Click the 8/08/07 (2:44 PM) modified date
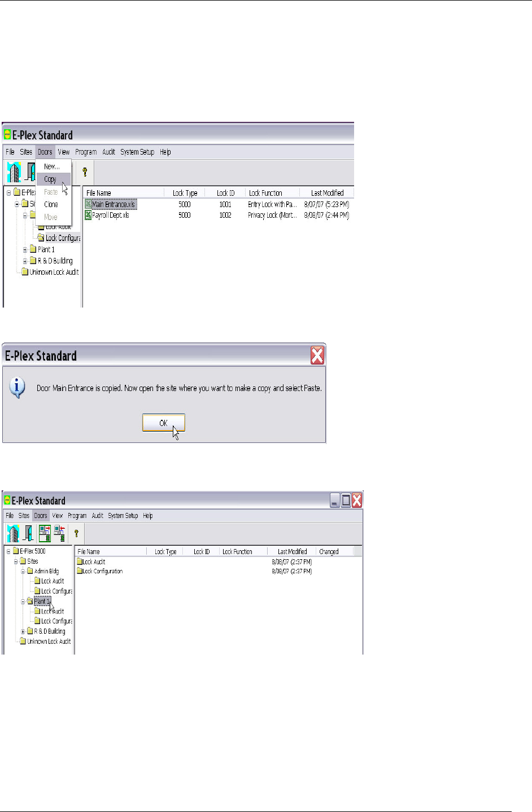 (326, 215)
